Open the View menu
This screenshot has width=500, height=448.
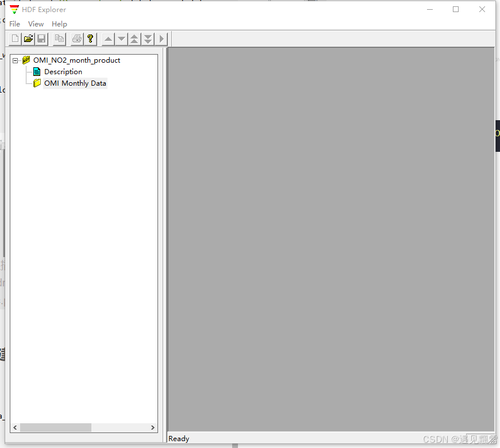(x=36, y=24)
